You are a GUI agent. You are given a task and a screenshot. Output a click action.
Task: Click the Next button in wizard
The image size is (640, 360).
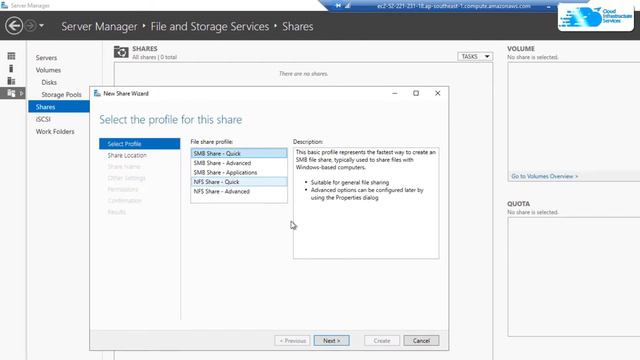331,340
